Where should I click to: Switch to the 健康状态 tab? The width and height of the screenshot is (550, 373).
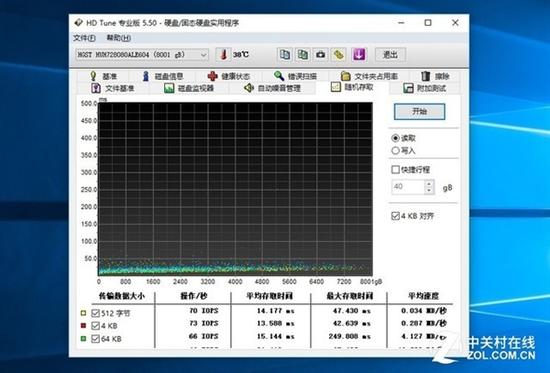(229, 76)
